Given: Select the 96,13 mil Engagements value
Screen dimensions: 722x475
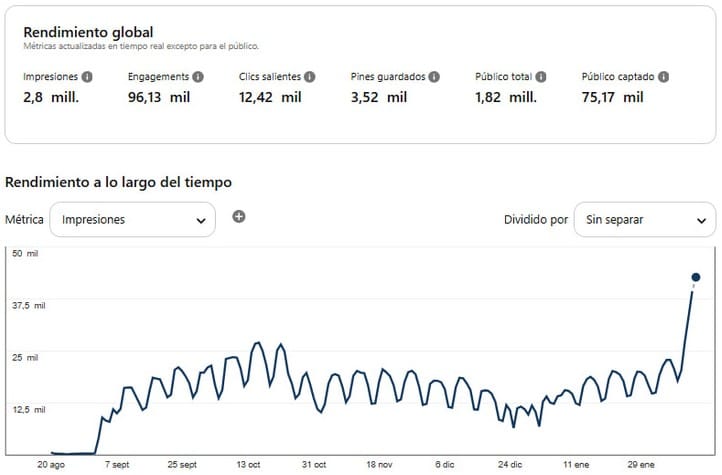Looking at the screenshot, I should coord(158,97).
